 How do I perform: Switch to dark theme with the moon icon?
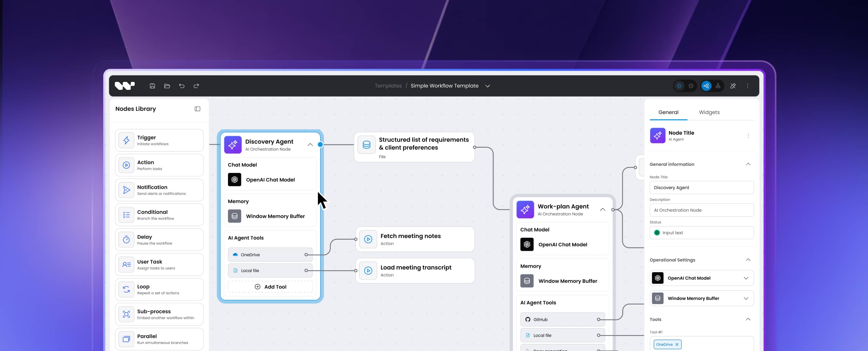pyautogui.click(x=691, y=86)
